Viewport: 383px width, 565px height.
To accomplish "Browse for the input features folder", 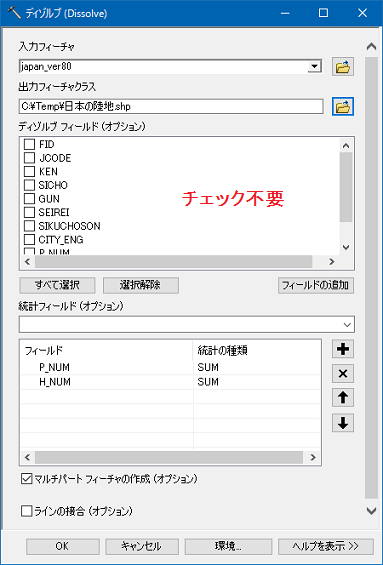I will point(343,67).
